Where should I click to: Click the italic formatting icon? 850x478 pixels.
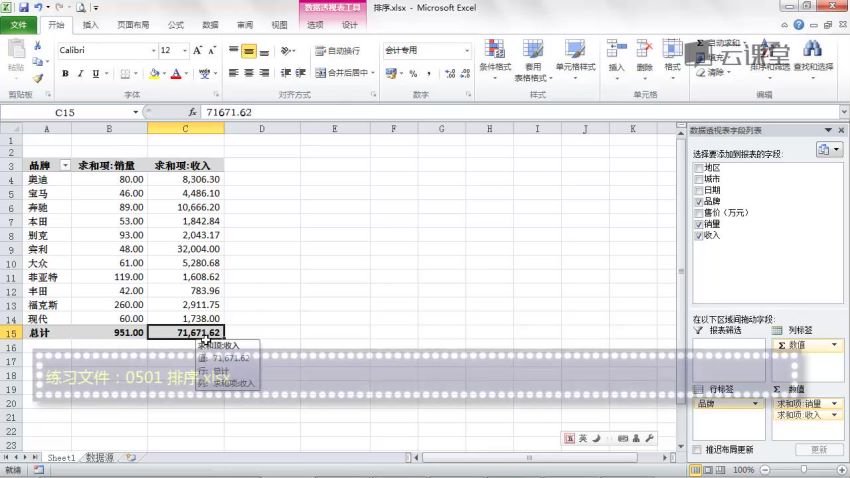coord(81,73)
